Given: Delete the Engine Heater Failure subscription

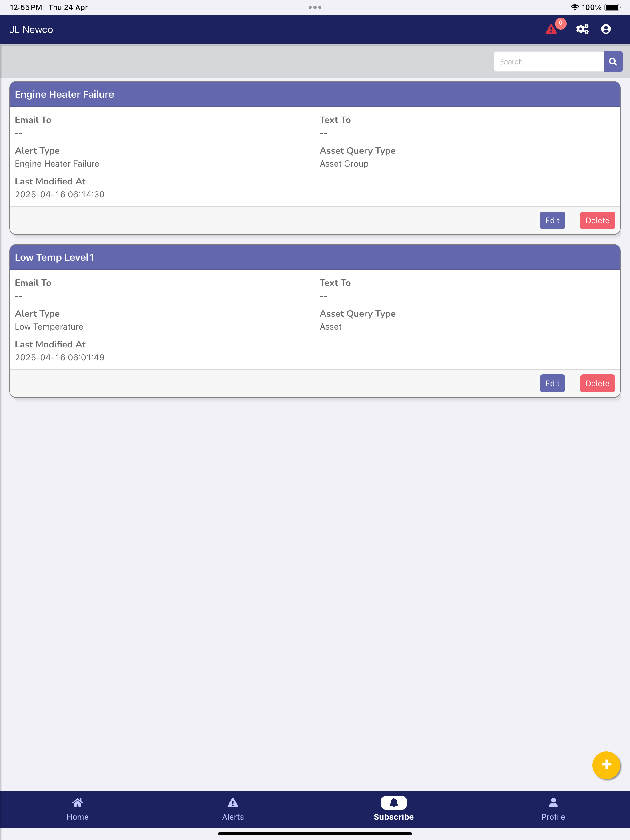Looking at the screenshot, I should (x=597, y=220).
